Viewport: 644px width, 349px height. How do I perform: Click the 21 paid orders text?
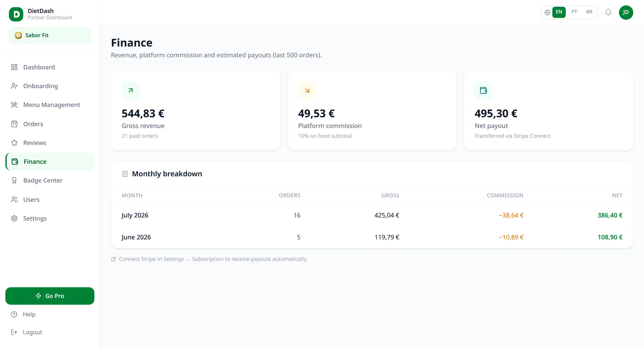tap(140, 136)
